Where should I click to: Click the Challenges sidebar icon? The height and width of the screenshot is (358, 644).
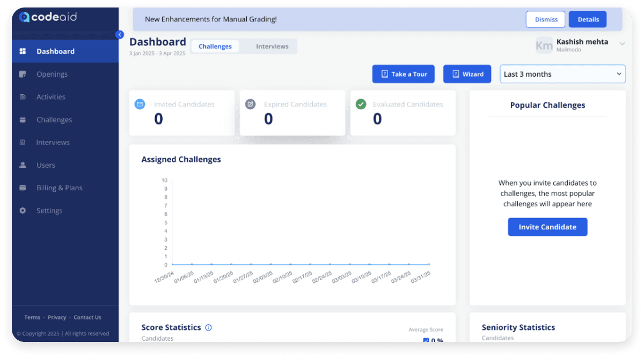pyautogui.click(x=23, y=120)
